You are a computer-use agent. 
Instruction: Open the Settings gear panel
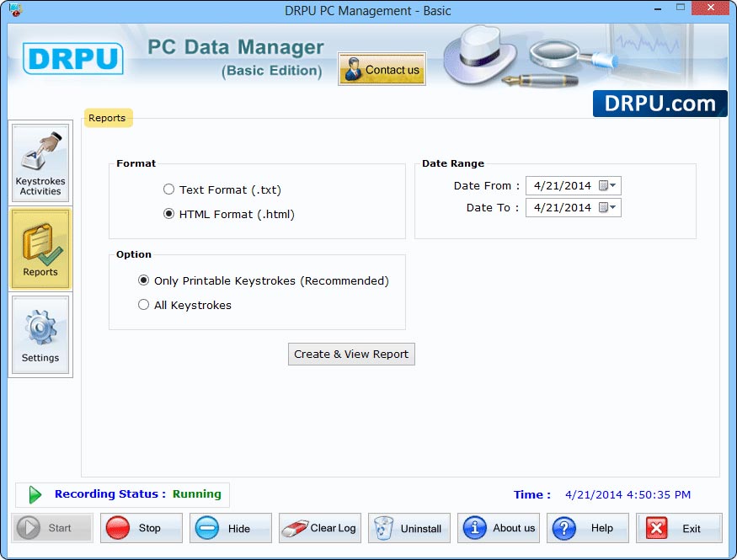click(40, 335)
